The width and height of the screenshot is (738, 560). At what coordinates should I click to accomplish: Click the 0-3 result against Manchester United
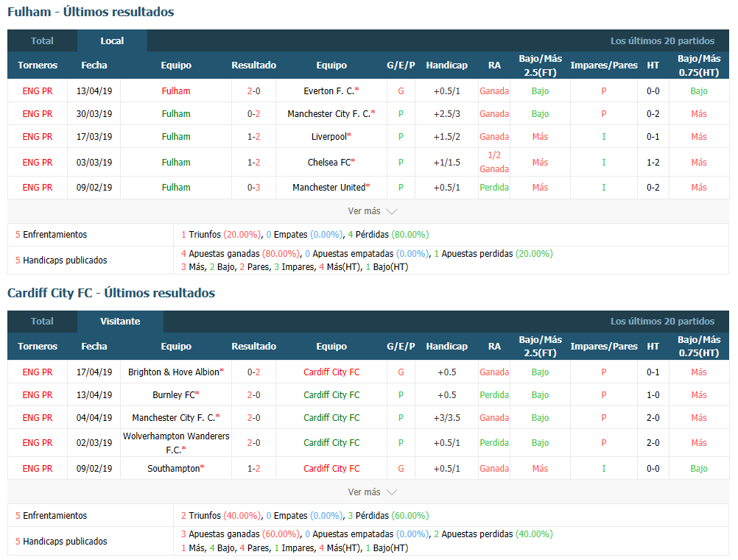pos(253,187)
